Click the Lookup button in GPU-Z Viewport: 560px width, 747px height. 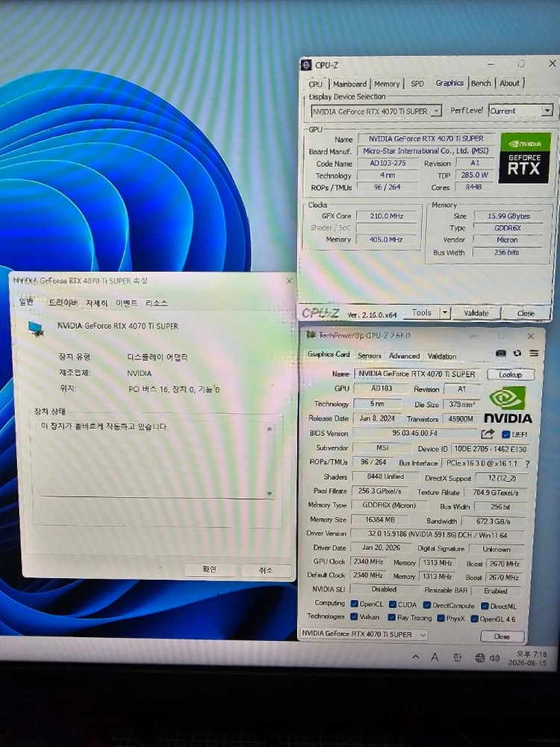(x=510, y=374)
